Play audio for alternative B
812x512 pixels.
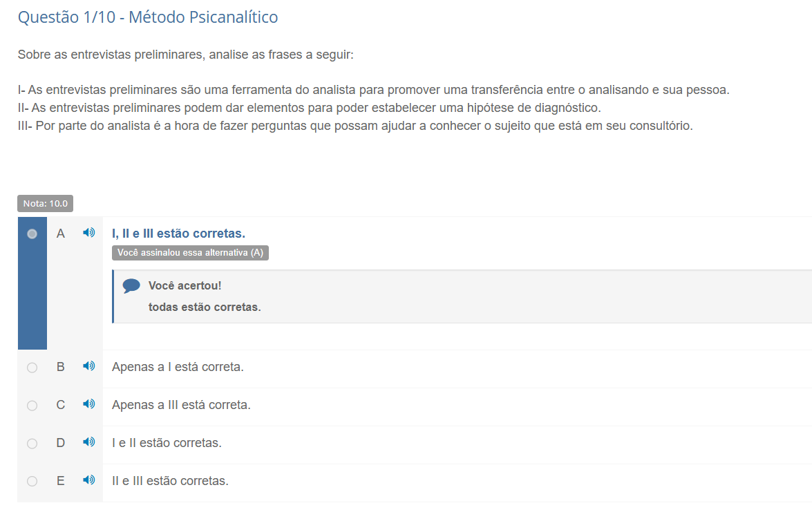pos(89,366)
